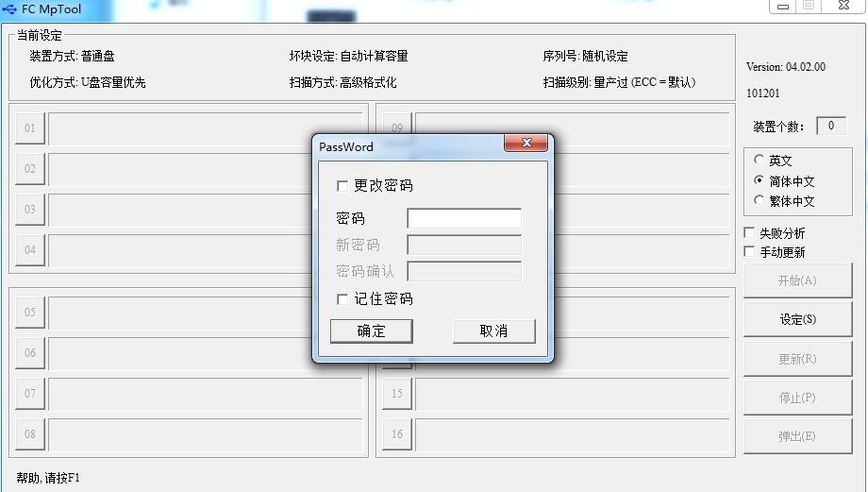Select the 繁体中文 radio button
The height and width of the screenshot is (492, 868).
coord(759,200)
